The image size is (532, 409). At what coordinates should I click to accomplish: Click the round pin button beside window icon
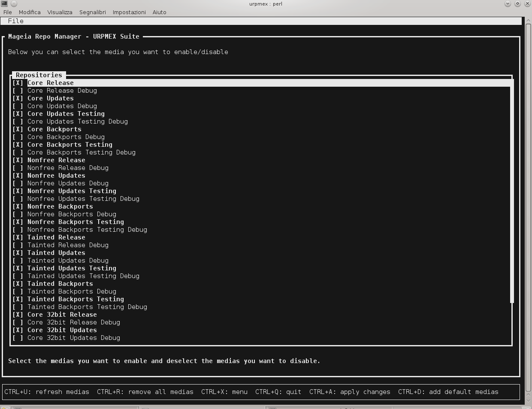pos(14,3)
